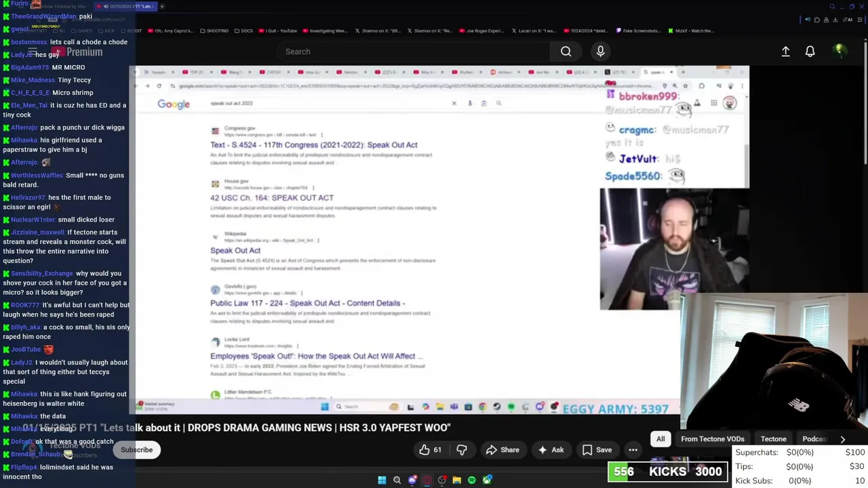Click the Flipflop4 chat username
Image resolution: width=868 pixels, height=488 pixels.
(x=24, y=468)
